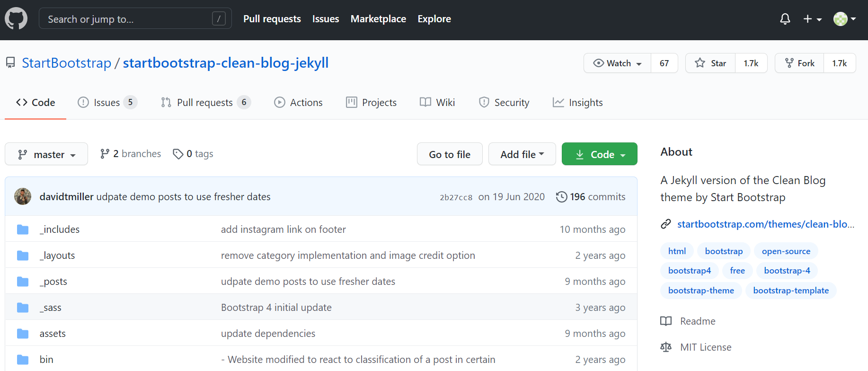Open the _sass folder name

click(x=51, y=308)
